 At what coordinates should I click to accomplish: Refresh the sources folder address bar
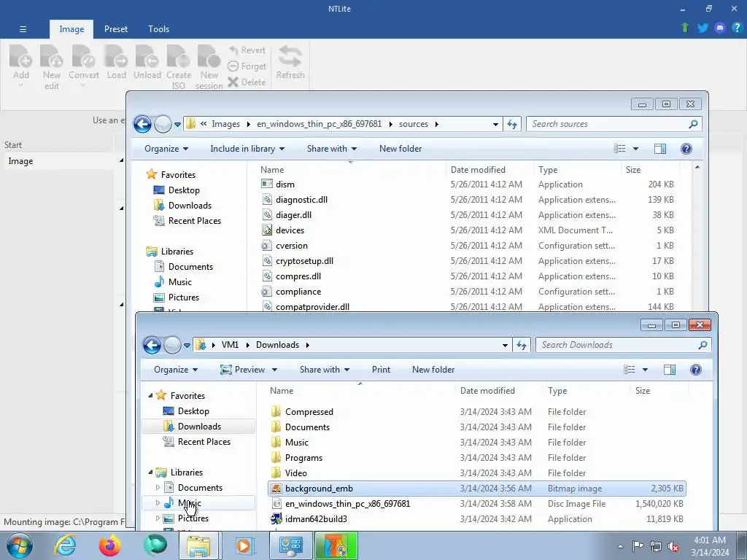click(512, 124)
